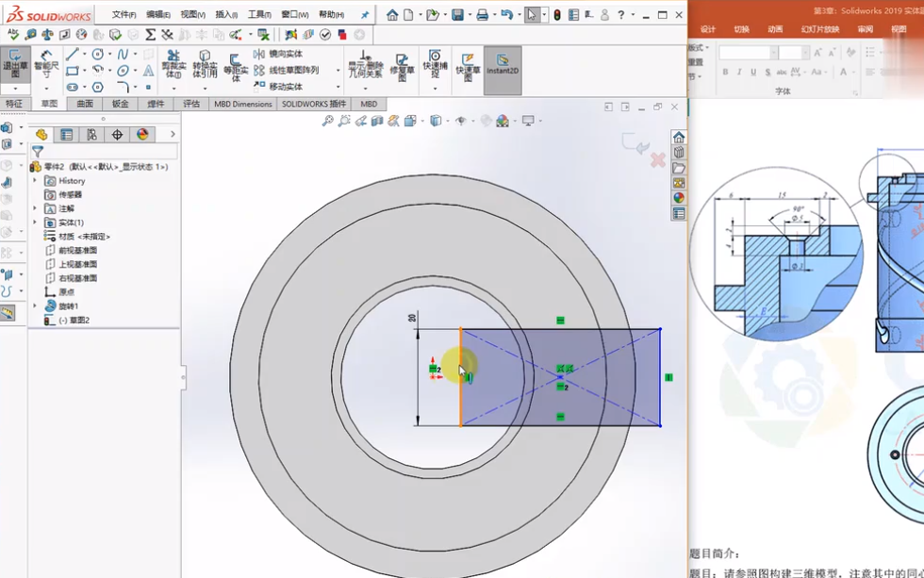924x578 pixels.
Task: Expand the History tree node
Action: [x=35, y=180]
